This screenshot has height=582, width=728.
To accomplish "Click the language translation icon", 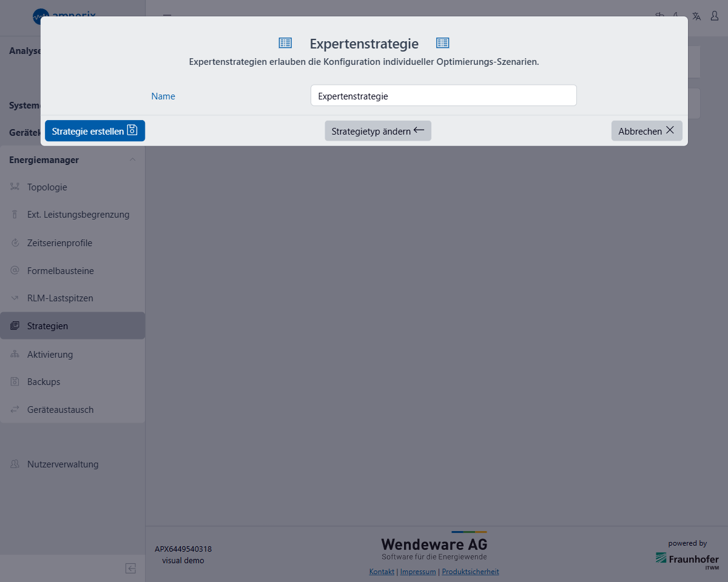I will click(696, 16).
